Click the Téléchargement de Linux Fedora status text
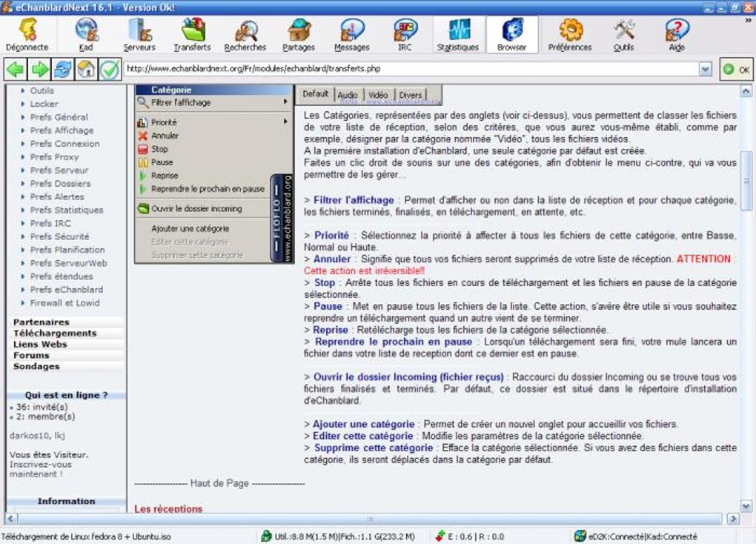756x544 pixels. pyautogui.click(x=86, y=537)
